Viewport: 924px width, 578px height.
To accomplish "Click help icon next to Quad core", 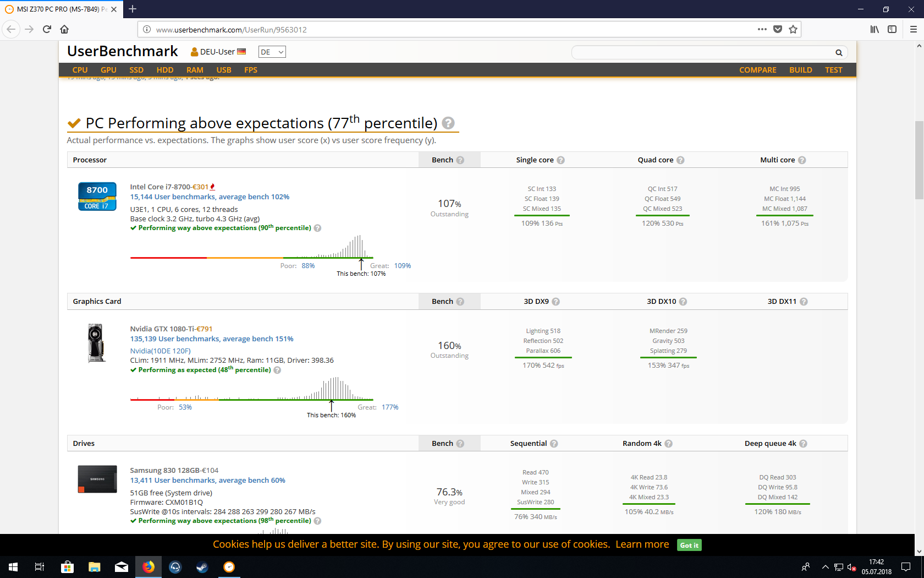I will click(680, 160).
